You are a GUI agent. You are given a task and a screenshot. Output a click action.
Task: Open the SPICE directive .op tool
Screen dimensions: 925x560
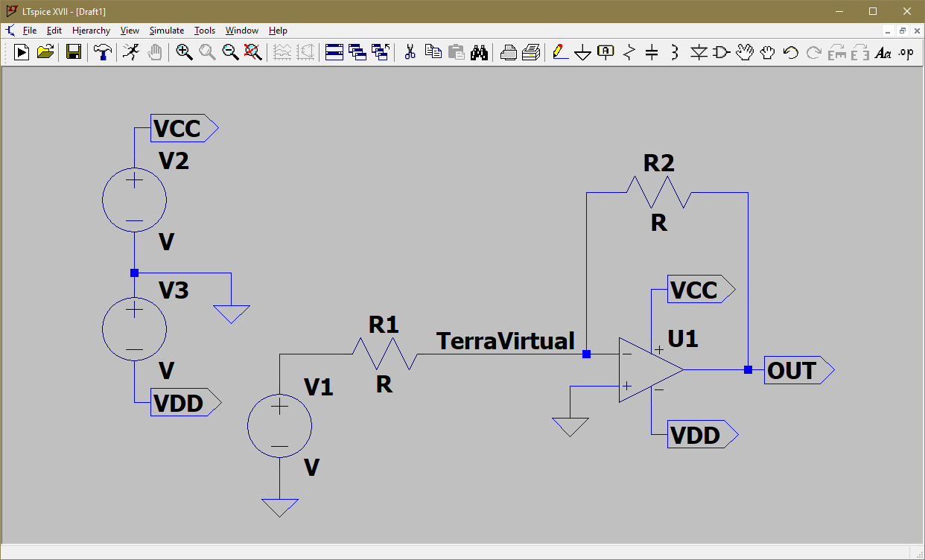(x=906, y=52)
